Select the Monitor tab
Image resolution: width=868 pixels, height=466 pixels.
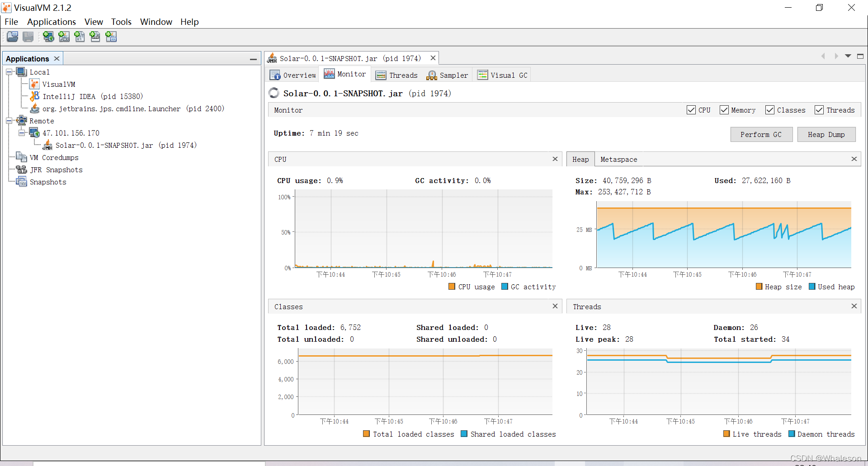click(x=345, y=74)
